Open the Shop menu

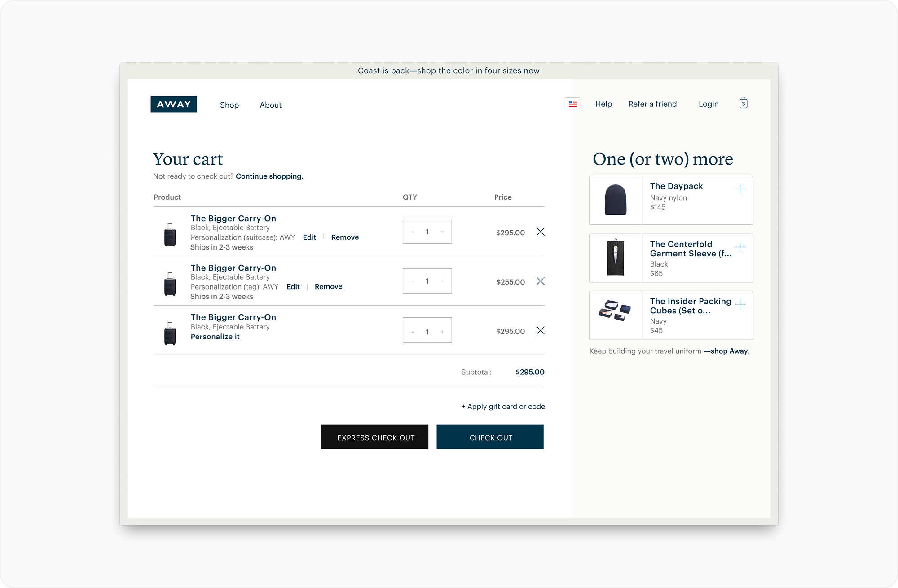click(x=229, y=105)
